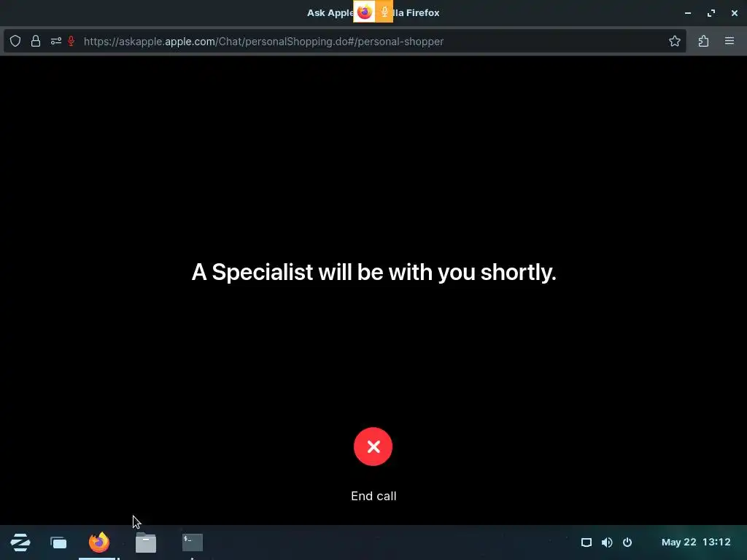747x560 pixels.
Task: Open the Firefox hamburger application menu
Action: (x=729, y=42)
